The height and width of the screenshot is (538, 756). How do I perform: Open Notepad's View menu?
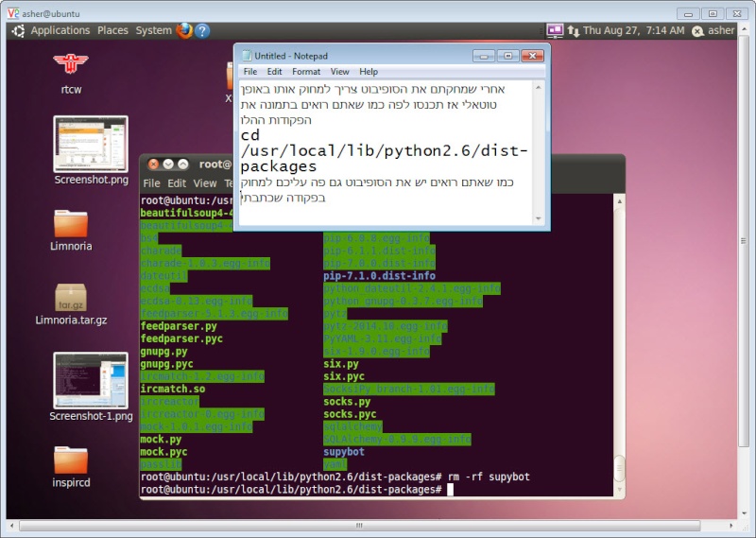point(339,72)
